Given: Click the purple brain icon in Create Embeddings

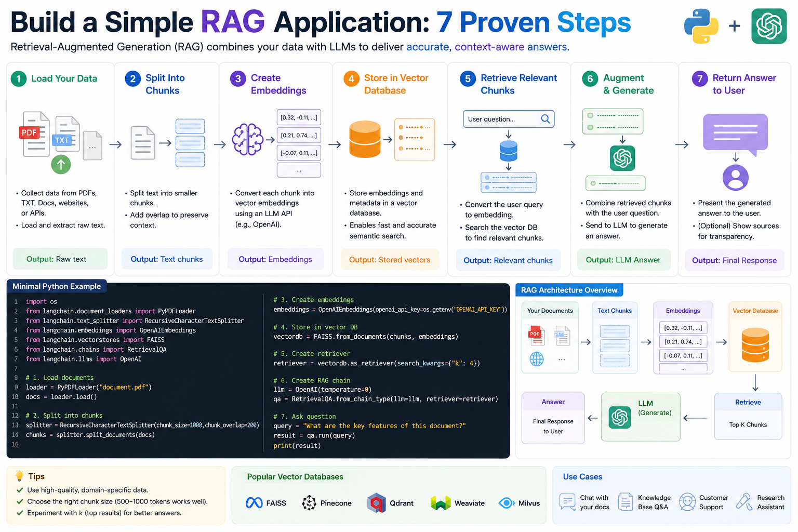Looking at the screenshot, I should (247, 139).
